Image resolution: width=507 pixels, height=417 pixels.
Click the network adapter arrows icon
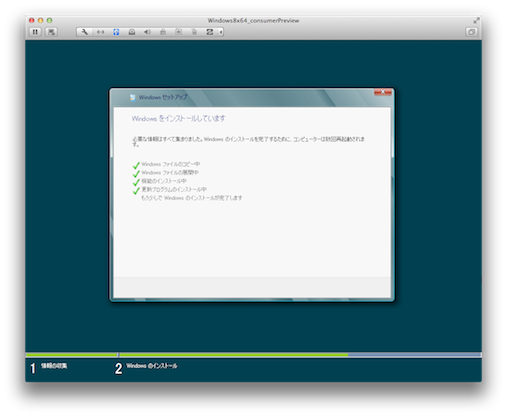100,32
